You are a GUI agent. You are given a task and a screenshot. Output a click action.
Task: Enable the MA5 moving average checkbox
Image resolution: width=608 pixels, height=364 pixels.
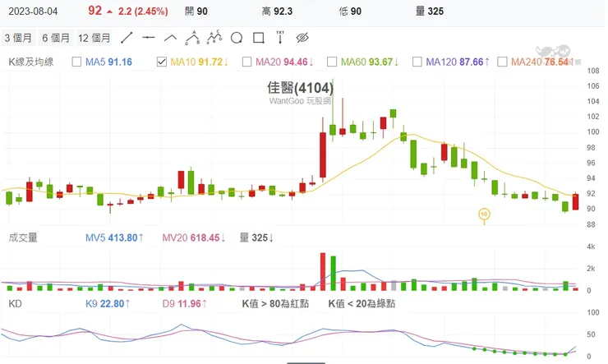click(x=76, y=62)
